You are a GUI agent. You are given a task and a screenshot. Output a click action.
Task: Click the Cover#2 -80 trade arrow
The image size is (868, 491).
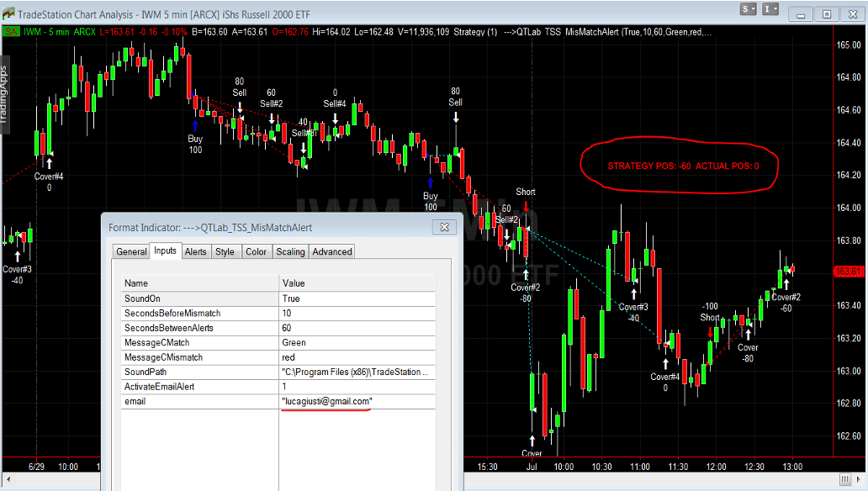pyautogui.click(x=526, y=275)
